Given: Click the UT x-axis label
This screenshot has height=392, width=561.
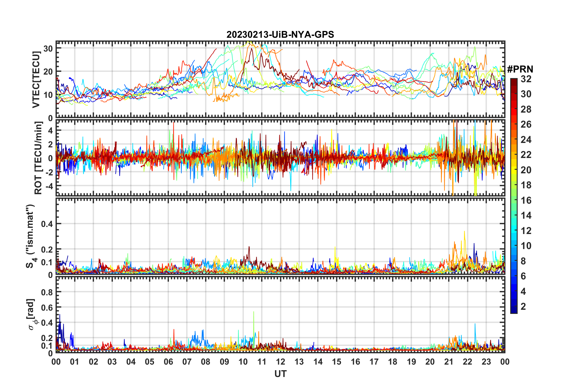Looking at the screenshot, I should coord(280,374).
